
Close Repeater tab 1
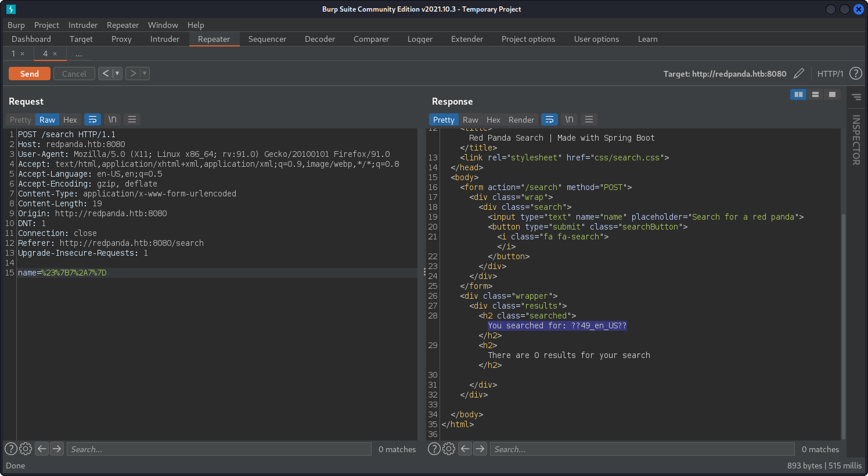coord(23,53)
